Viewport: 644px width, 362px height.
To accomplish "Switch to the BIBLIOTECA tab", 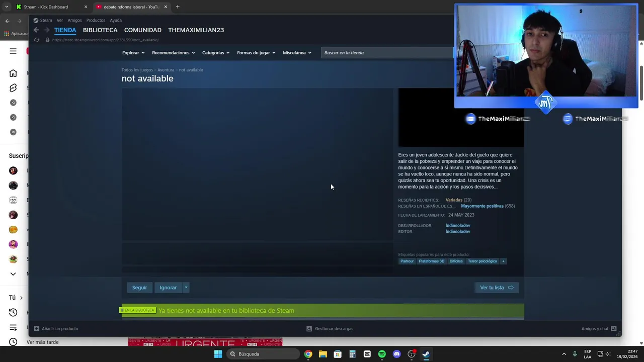I will (100, 30).
